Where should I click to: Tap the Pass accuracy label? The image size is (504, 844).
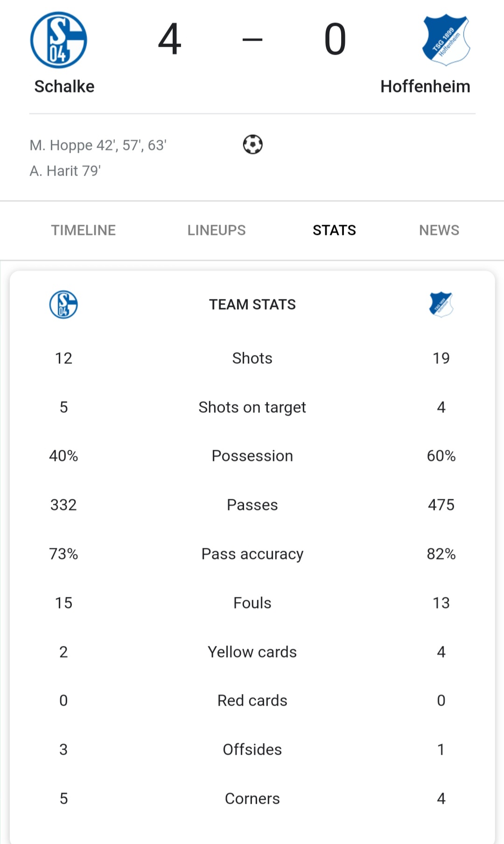click(252, 554)
